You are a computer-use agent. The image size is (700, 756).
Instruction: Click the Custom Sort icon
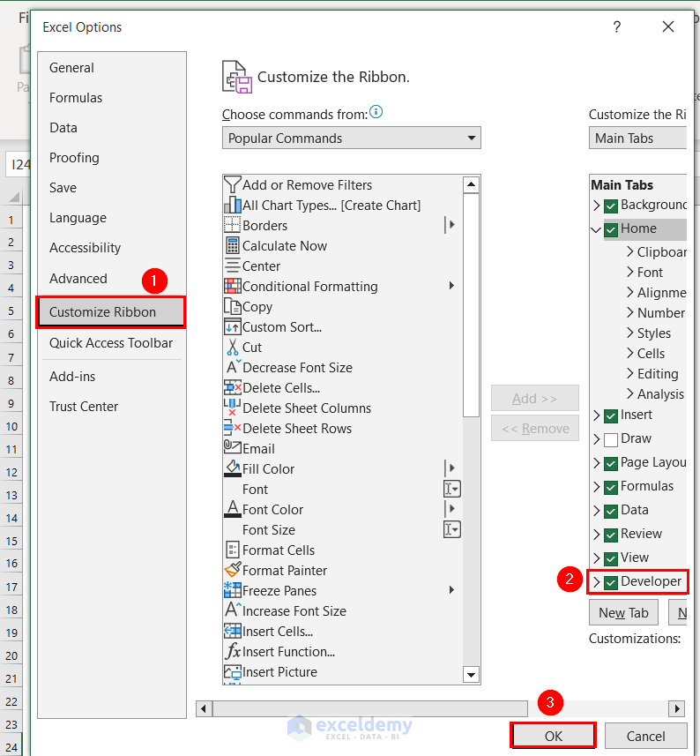233,326
